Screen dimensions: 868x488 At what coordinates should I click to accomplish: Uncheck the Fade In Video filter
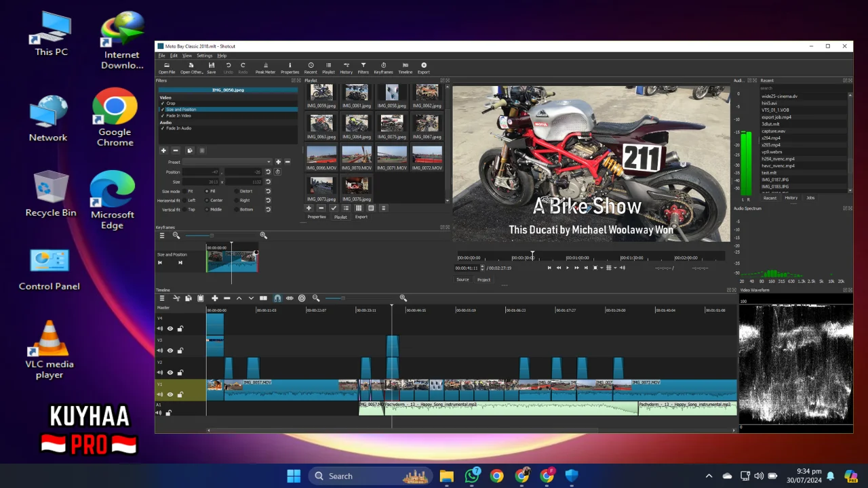[163, 116]
